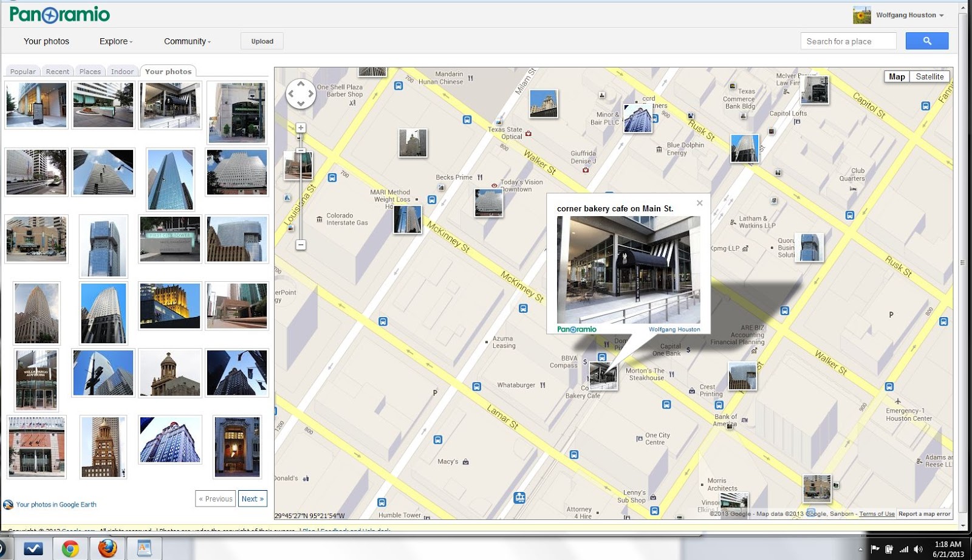Expand the Community dropdown menu
The image size is (972, 560).
pyautogui.click(x=188, y=41)
